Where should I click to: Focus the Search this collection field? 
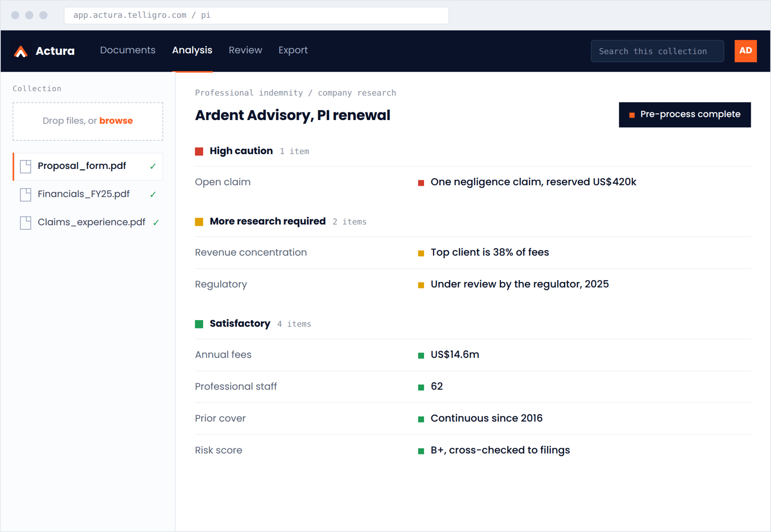click(x=657, y=51)
